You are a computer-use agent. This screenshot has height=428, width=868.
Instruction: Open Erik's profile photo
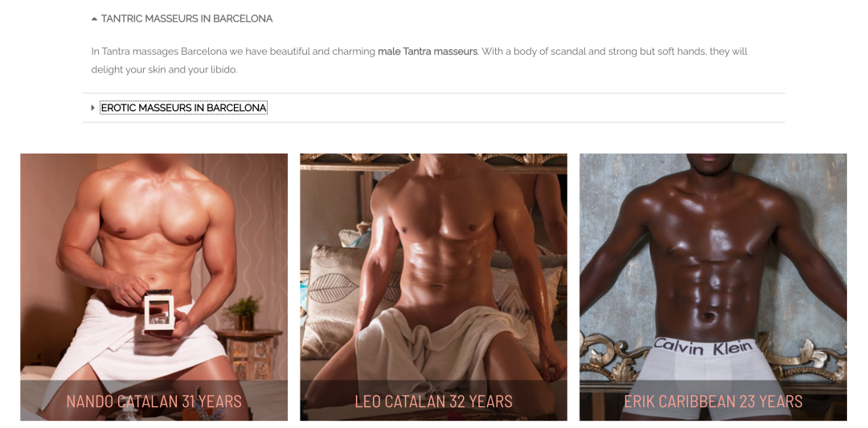[x=713, y=266]
